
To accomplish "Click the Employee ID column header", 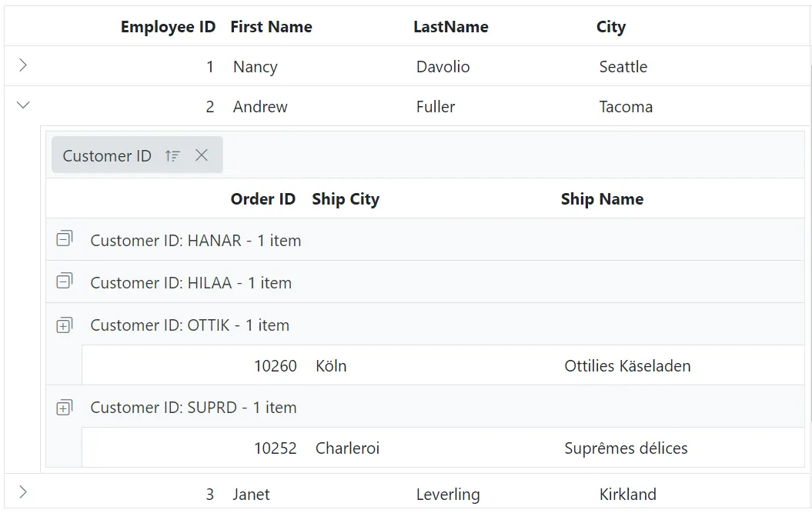I will [x=168, y=26].
